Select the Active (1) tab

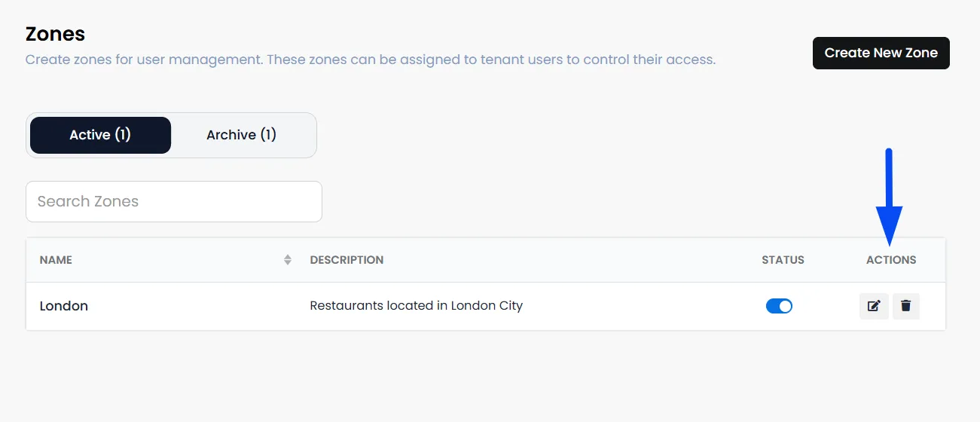pyautogui.click(x=100, y=135)
